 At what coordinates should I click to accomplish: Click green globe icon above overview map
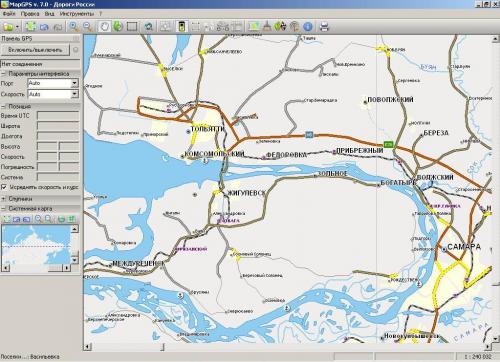[x=61, y=219]
